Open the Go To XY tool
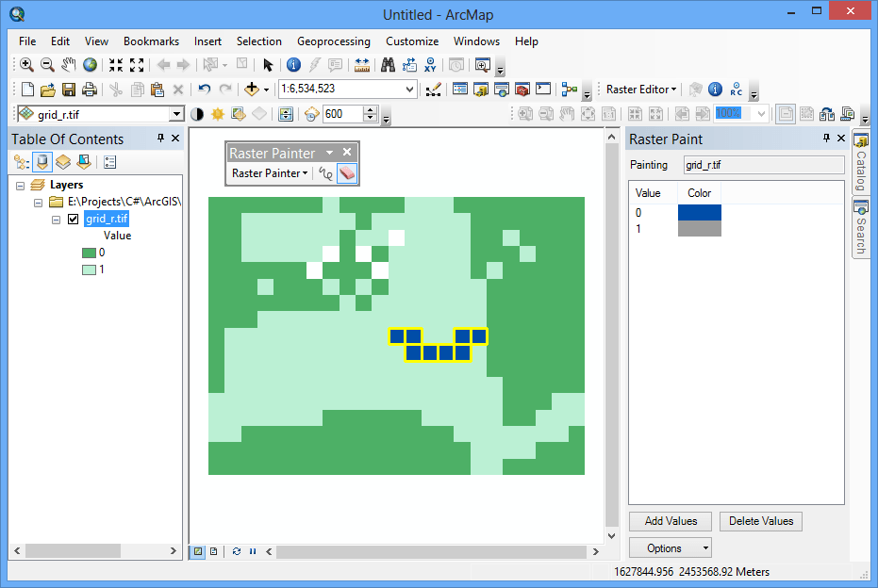The image size is (878, 588). click(x=430, y=64)
